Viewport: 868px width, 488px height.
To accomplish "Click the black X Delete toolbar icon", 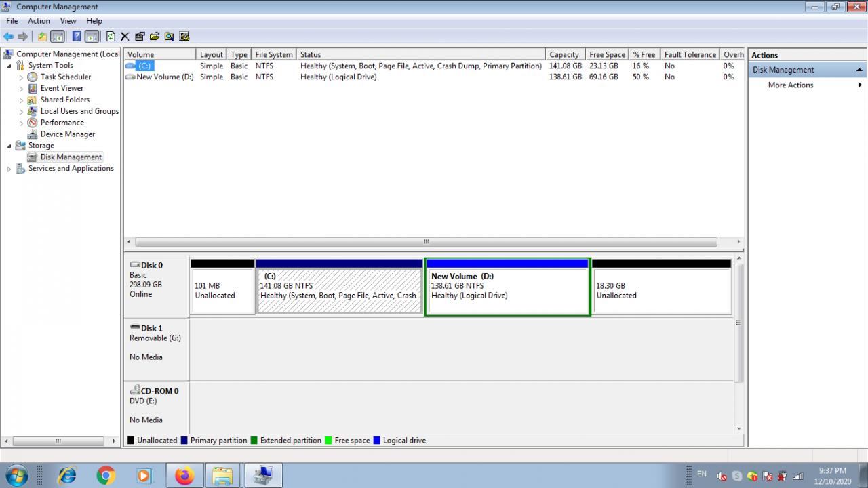I will (125, 37).
